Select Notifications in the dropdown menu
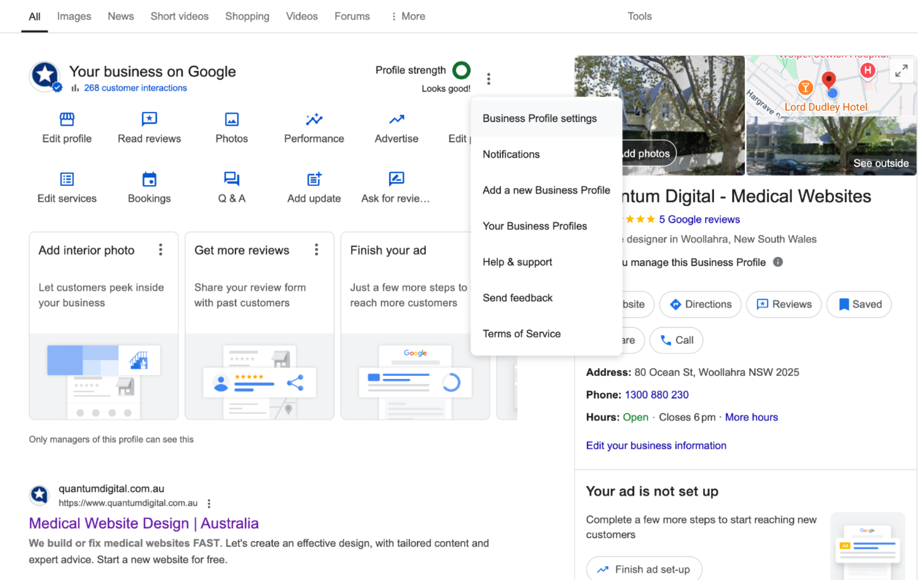 click(x=547, y=154)
